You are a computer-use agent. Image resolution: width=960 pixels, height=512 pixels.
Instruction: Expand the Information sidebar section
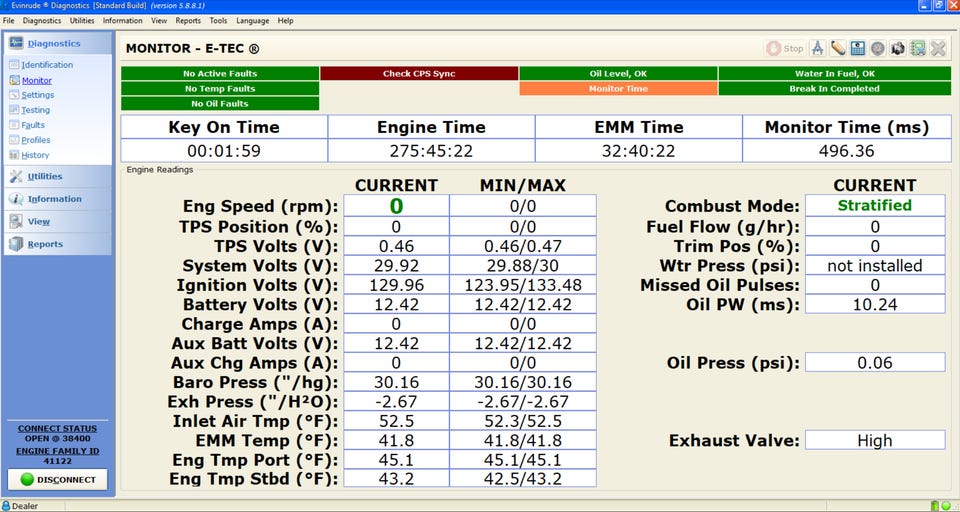[58, 199]
